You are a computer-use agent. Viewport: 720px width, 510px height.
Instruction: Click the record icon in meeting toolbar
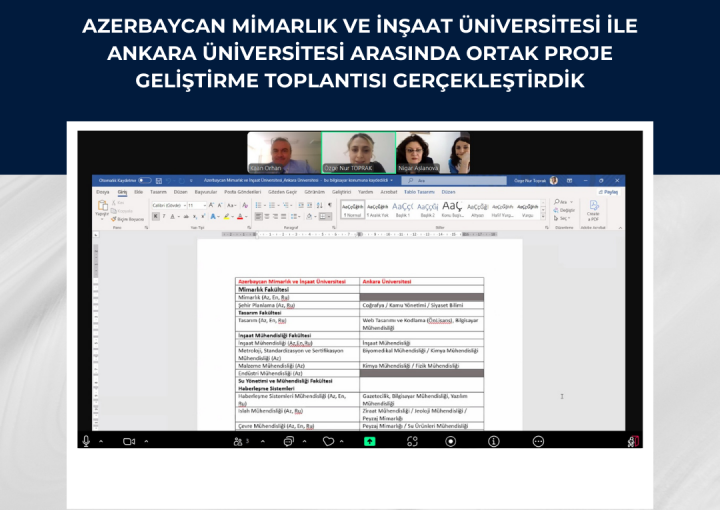[x=451, y=442]
